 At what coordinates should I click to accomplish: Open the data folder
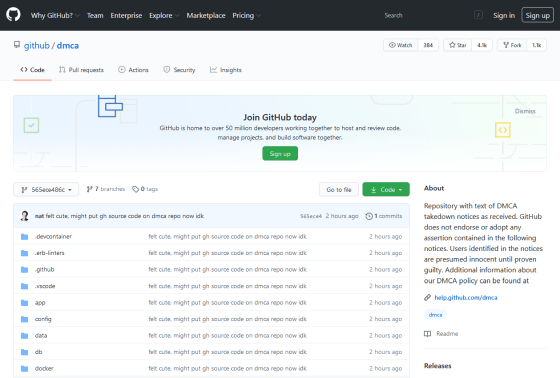coord(41,335)
